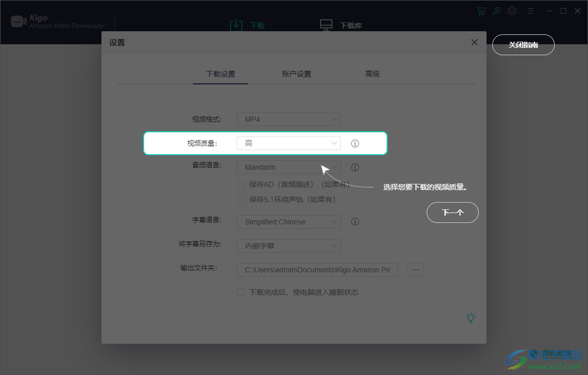588x375 pixels.
Task: Open the 将字幕另存为 内嵌字幕 dropdown
Action: click(289, 246)
